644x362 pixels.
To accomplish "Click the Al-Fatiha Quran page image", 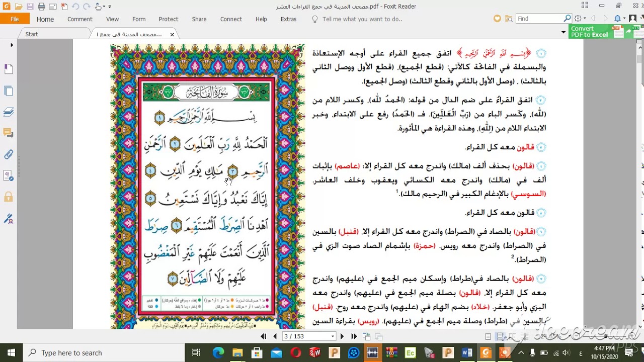I will point(207,187).
